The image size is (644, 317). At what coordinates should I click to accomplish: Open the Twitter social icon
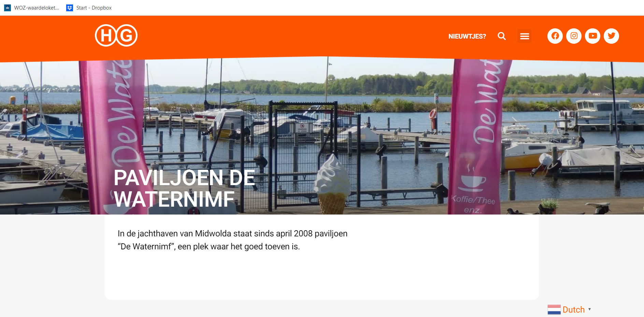611,36
